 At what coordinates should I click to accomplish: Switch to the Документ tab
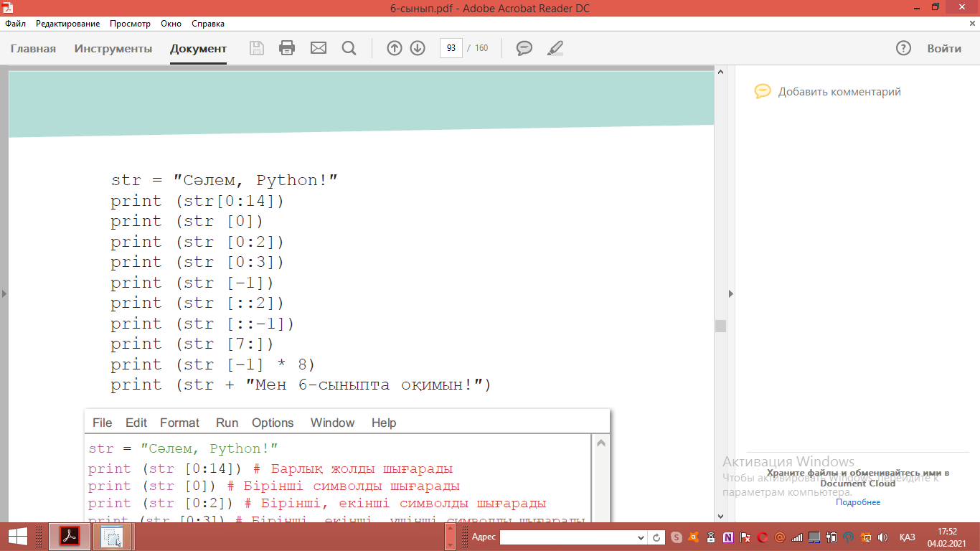[198, 49]
